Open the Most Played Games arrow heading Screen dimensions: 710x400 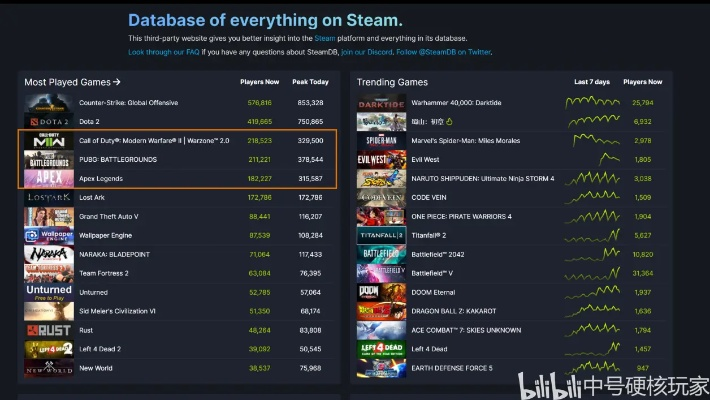(72, 82)
